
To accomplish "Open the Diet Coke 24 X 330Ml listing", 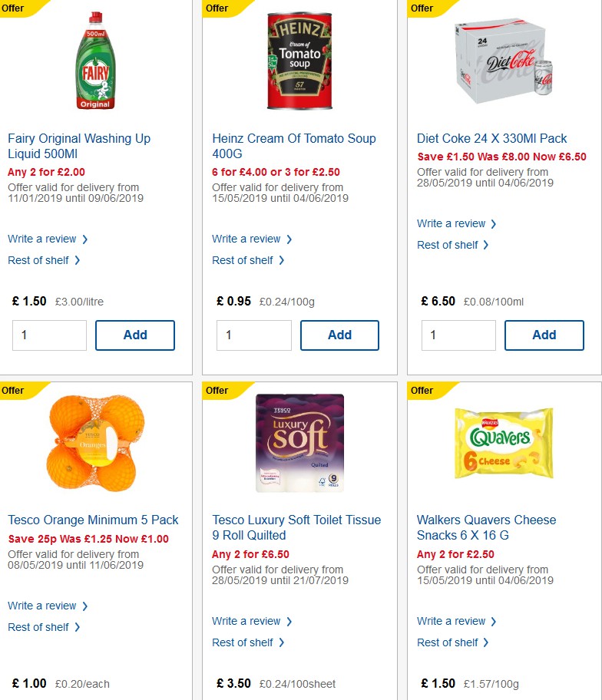I will (x=490, y=138).
